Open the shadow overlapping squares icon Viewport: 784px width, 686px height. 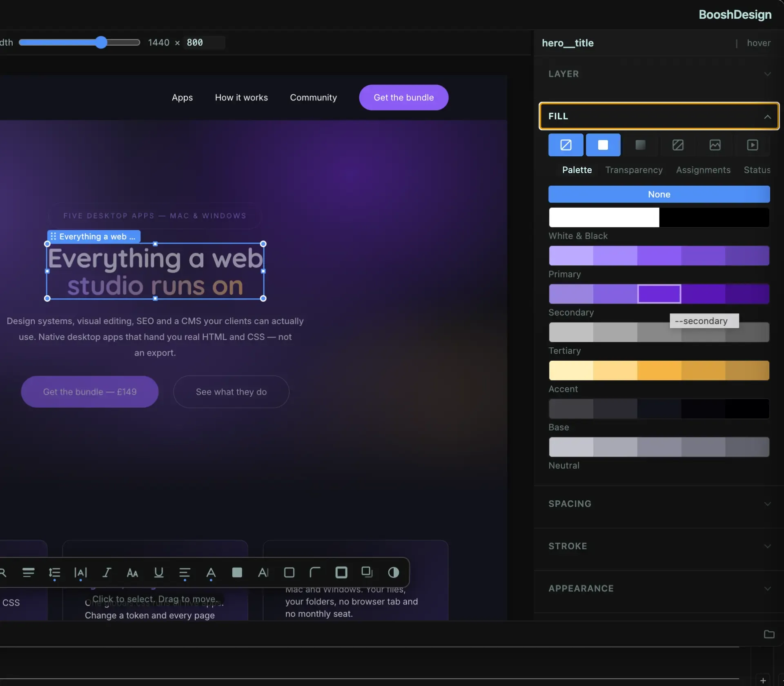tap(367, 572)
